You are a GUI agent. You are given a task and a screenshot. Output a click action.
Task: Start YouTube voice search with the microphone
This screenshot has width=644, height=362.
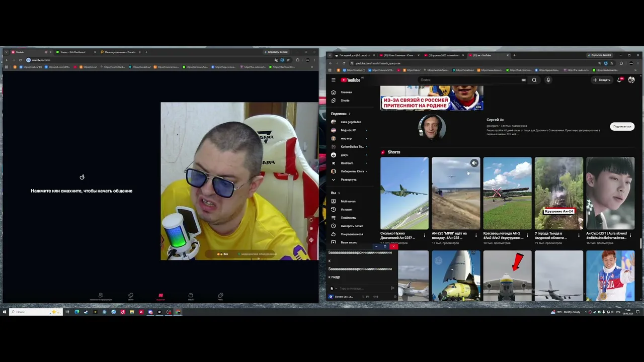tap(548, 80)
